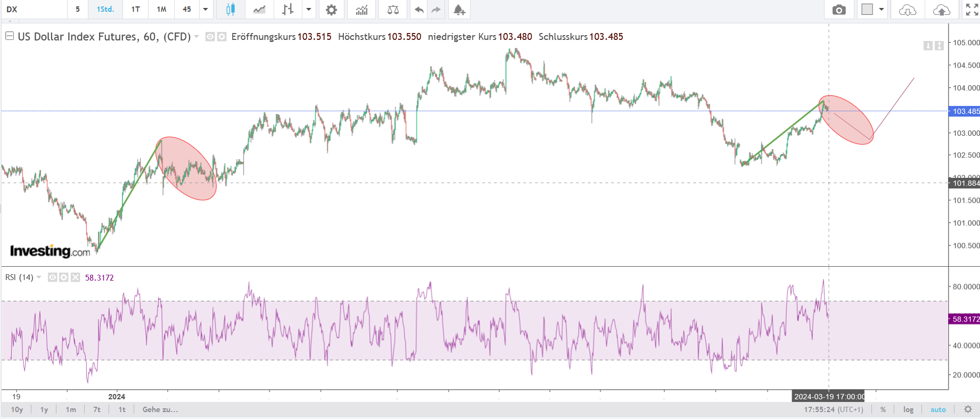Screen dimensions: 980x419
Task: Toggle the auto scale option
Action: click(938, 409)
